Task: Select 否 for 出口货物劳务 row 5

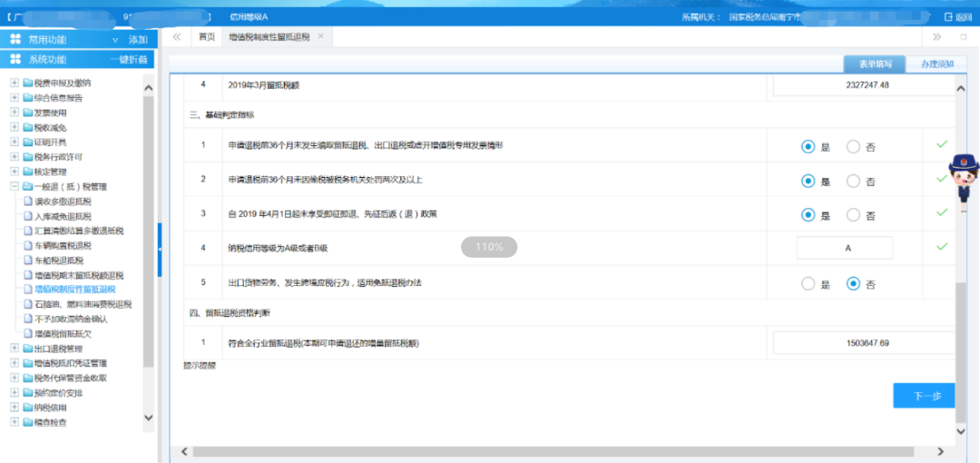Action: (853, 283)
